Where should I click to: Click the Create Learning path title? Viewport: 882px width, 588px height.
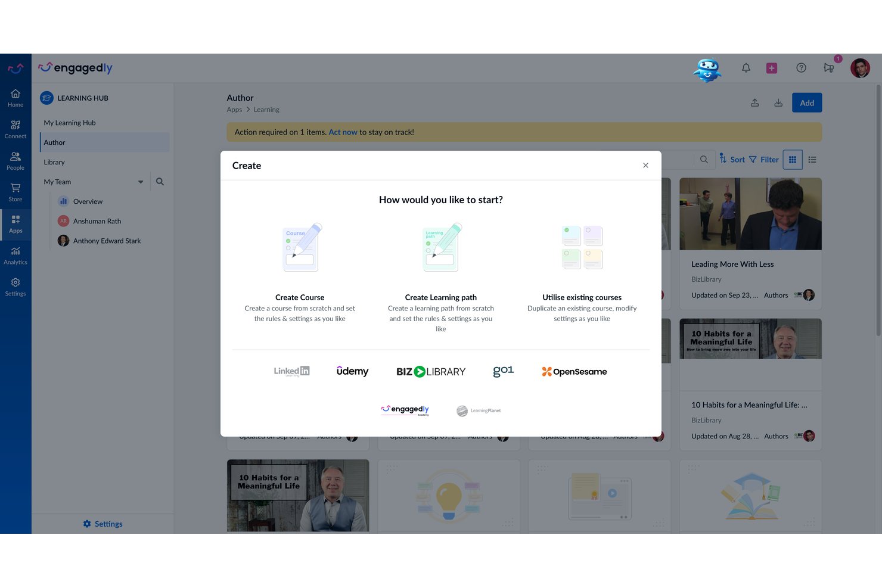pos(441,297)
